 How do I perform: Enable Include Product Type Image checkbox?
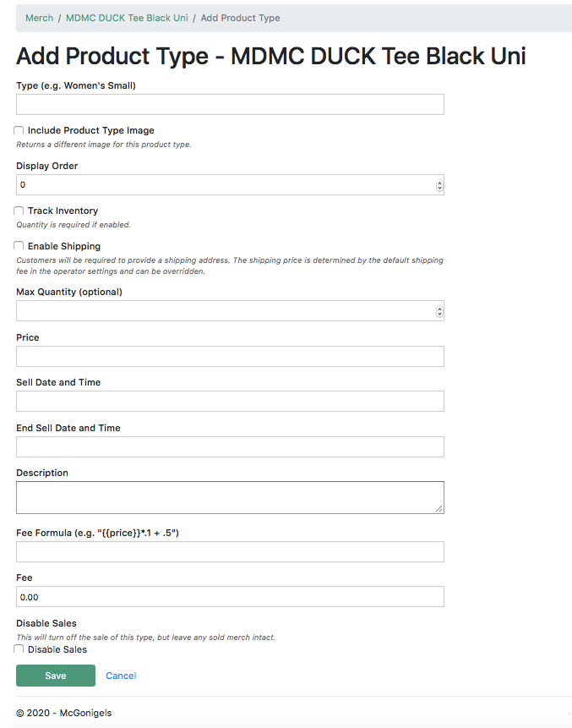coord(19,131)
